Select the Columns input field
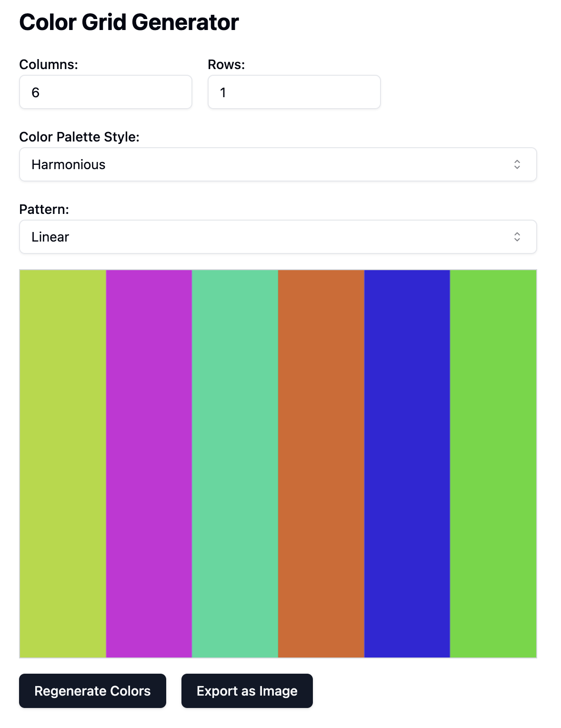The height and width of the screenshot is (728, 561). (x=105, y=92)
